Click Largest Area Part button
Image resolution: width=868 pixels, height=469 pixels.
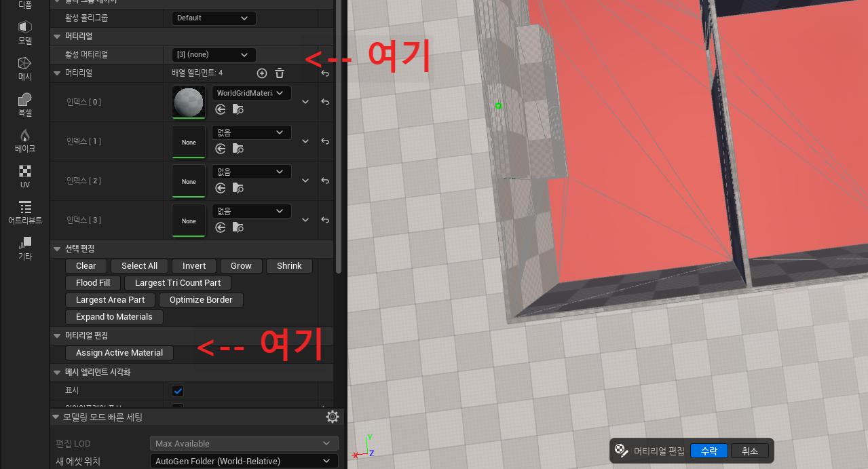(x=110, y=300)
